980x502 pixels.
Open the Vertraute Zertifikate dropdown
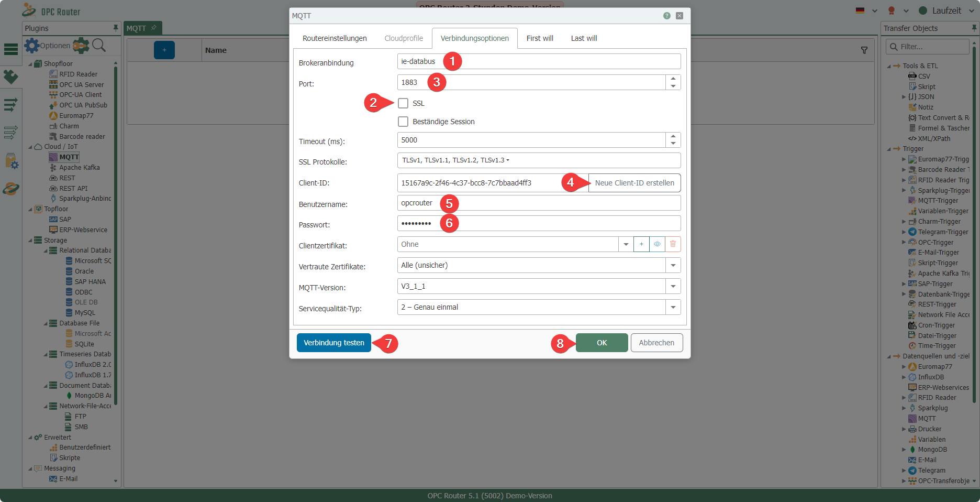coord(673,265)
